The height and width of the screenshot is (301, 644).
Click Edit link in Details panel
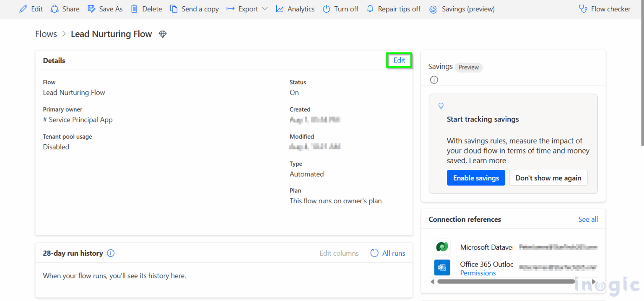[x=399, y=60]
